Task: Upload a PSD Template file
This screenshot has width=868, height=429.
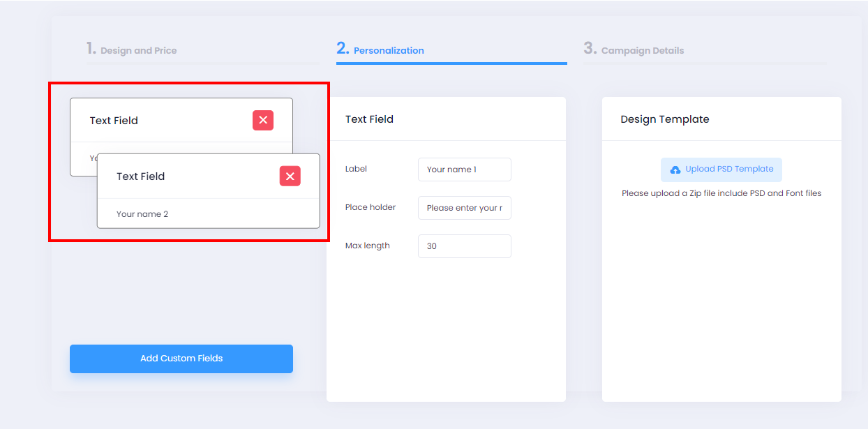Action: (x=721, y=170)
